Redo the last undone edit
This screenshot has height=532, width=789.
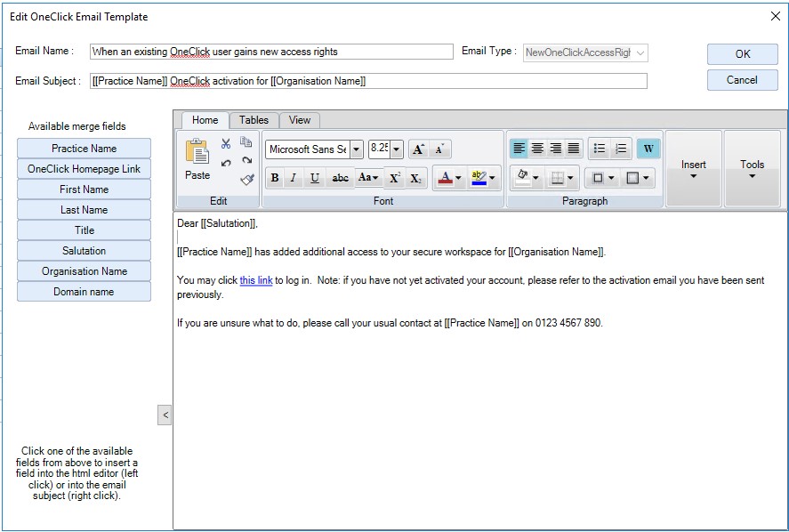pos(246,160)
